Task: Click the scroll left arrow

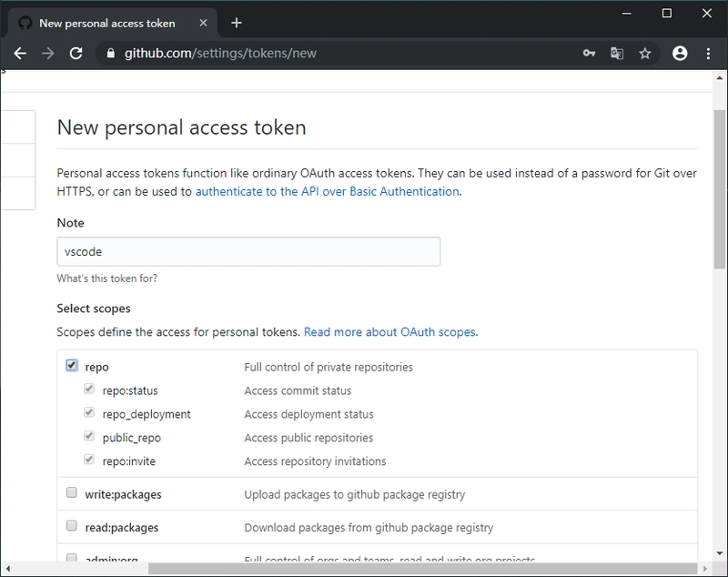Action: (7, 569)
